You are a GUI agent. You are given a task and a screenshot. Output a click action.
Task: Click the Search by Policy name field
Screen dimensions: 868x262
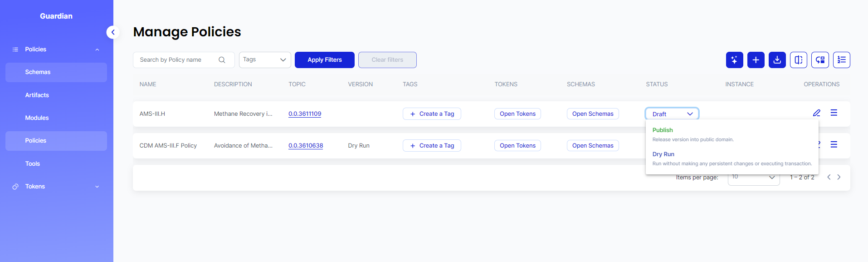pos(177,60)
